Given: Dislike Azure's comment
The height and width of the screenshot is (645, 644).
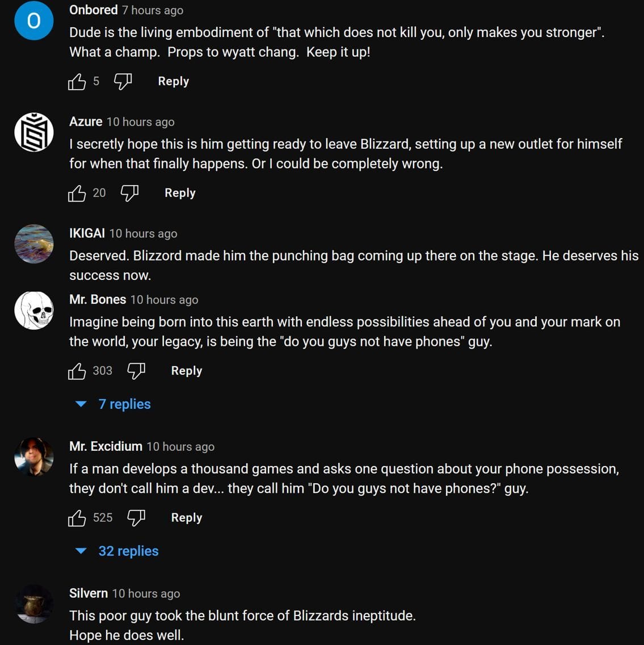Looking at the screenshot, I should [x=129, y=193].
